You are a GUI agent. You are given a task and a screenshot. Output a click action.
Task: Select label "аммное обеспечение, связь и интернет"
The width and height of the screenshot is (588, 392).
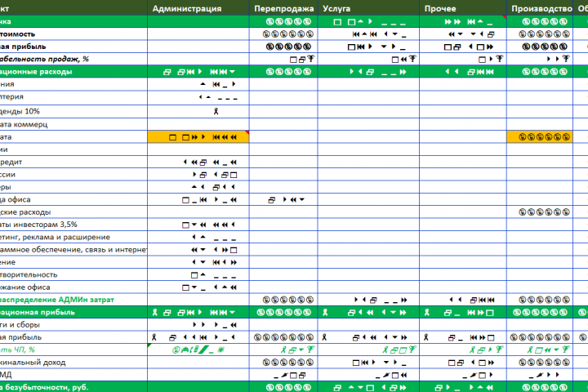tap(73, 249)
